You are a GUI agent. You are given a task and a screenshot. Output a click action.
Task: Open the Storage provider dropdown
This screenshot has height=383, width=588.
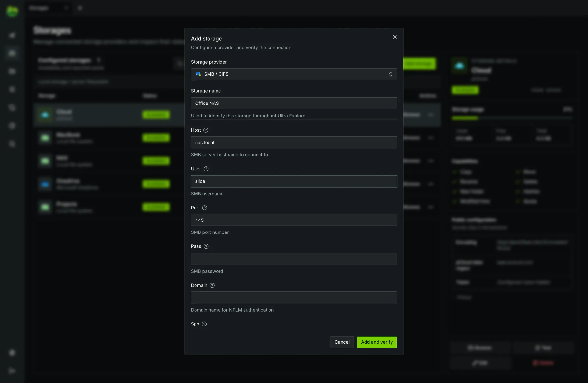click(294, 74)
